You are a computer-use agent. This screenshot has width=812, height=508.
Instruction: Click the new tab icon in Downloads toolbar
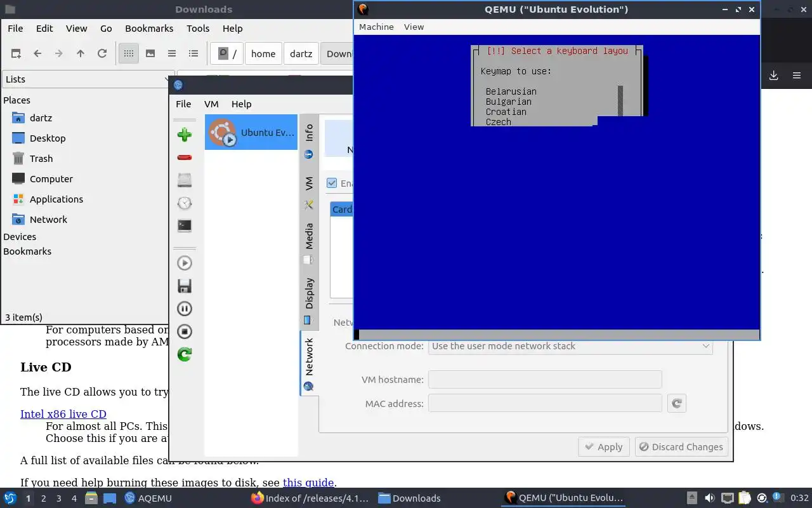tap(16, 53)
